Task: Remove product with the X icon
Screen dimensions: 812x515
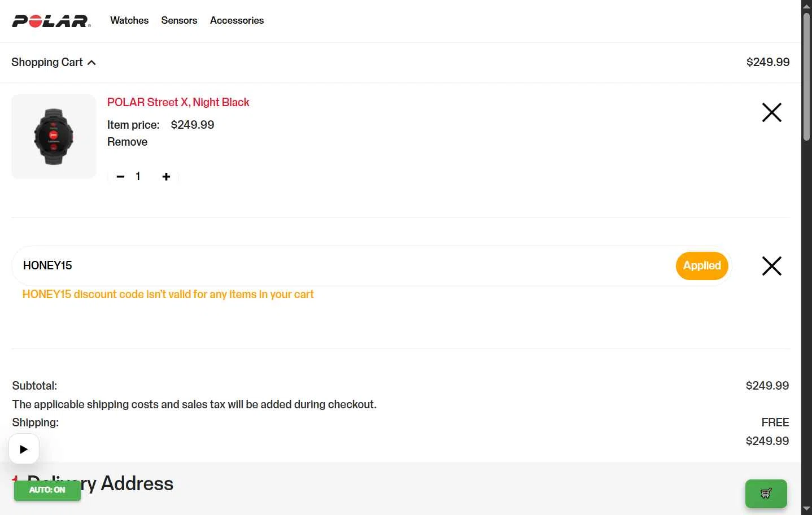Action: [771, 112]
